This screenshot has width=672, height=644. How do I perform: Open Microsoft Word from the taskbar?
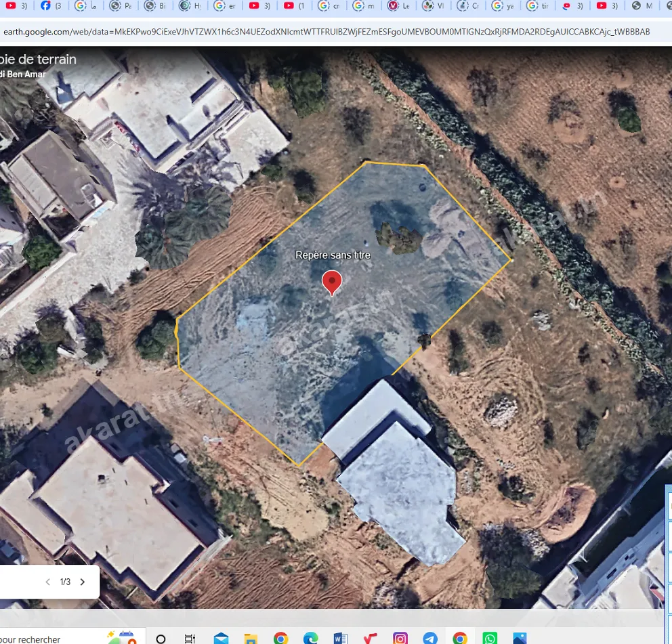[341, 639]
